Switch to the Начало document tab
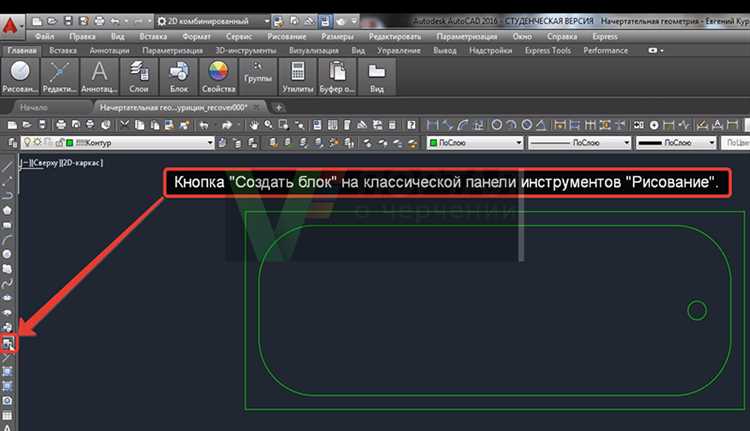The height and width of the screenshot is (431, 750). pyautogui.click(x=33, y=107)
